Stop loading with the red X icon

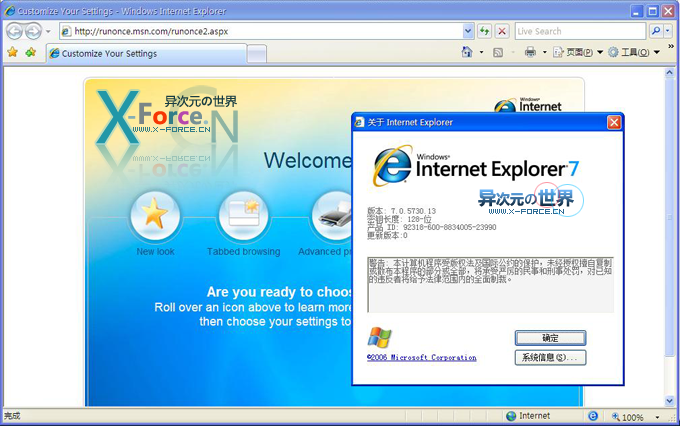[x=502, y=31]
